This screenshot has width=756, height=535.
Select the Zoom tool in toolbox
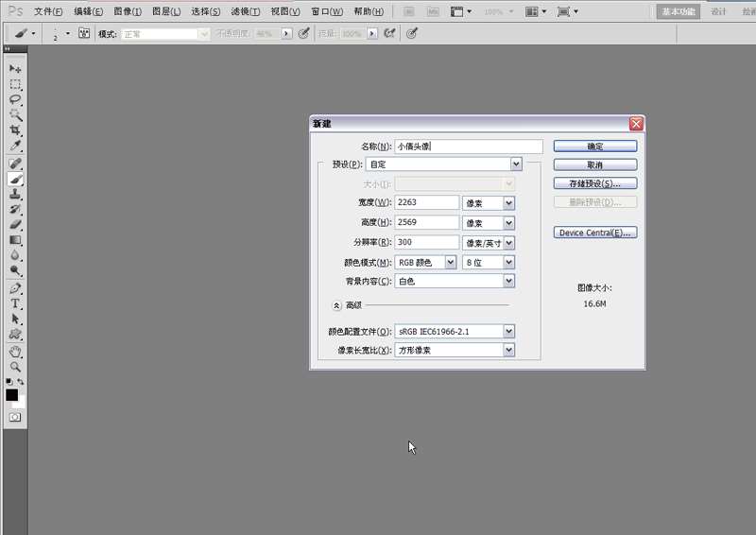15,366
